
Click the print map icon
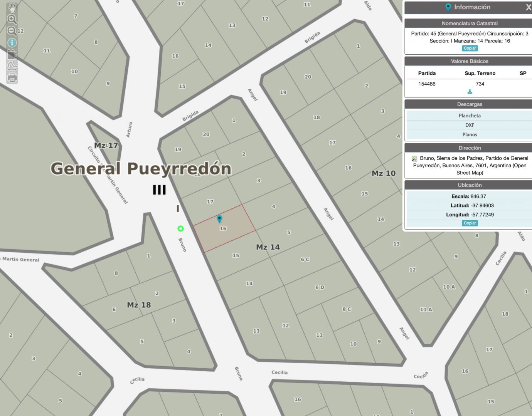click(x=12, y=78)
